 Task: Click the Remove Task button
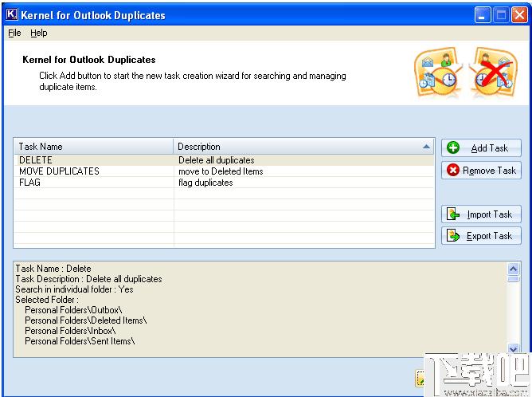coord(481,170)
